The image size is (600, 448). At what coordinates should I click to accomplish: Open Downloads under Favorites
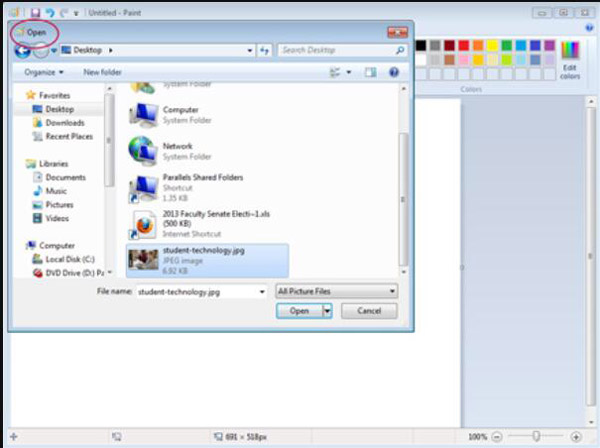tap(65, 123)
